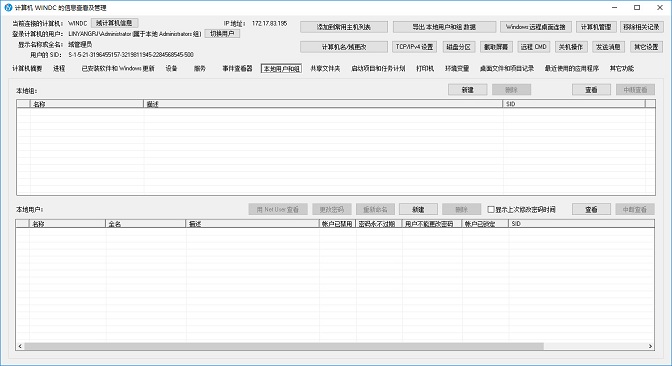Click the scrollbar right arrow
Image resolution: width=672 pixels, height=366 pixels.
point(650,346)
